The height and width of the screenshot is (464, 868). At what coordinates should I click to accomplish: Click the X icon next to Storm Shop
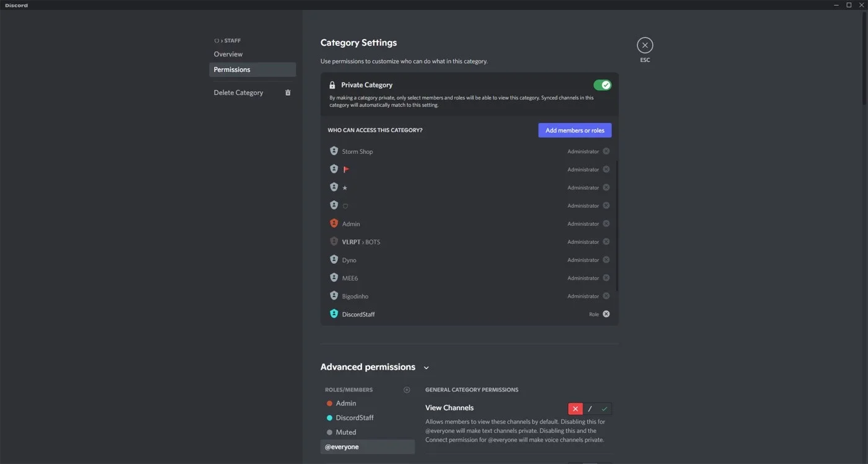point(606,151)
